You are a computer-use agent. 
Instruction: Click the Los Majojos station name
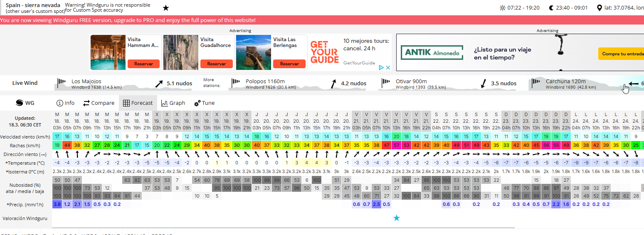click(x=86, y=82)
